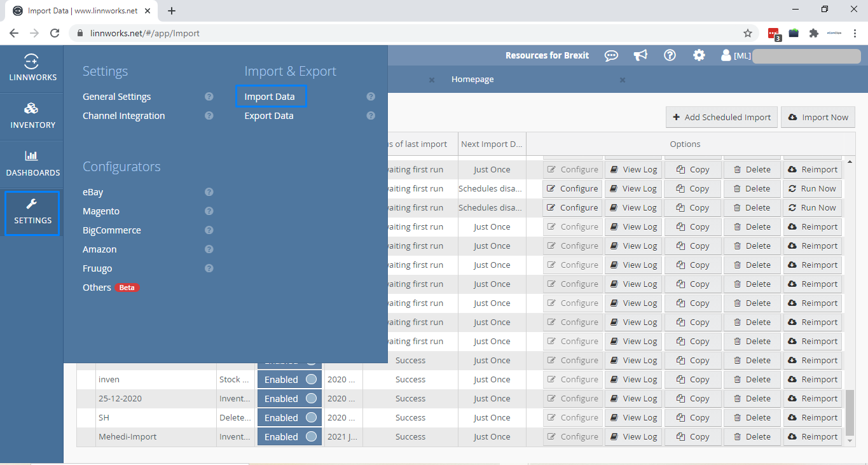Open the Fruugo configurator
868x465 pixels.
click(x=97, y=268)
